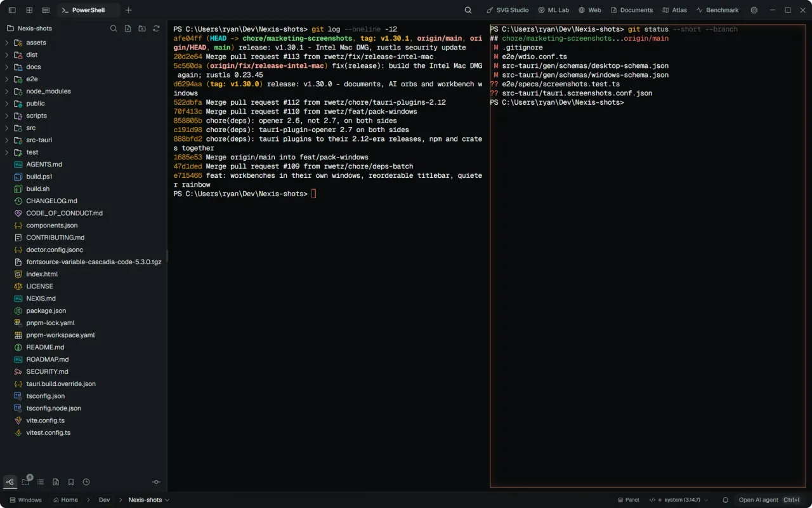Open the system (3.14.7) interpreter dropdown

(679, 500)
